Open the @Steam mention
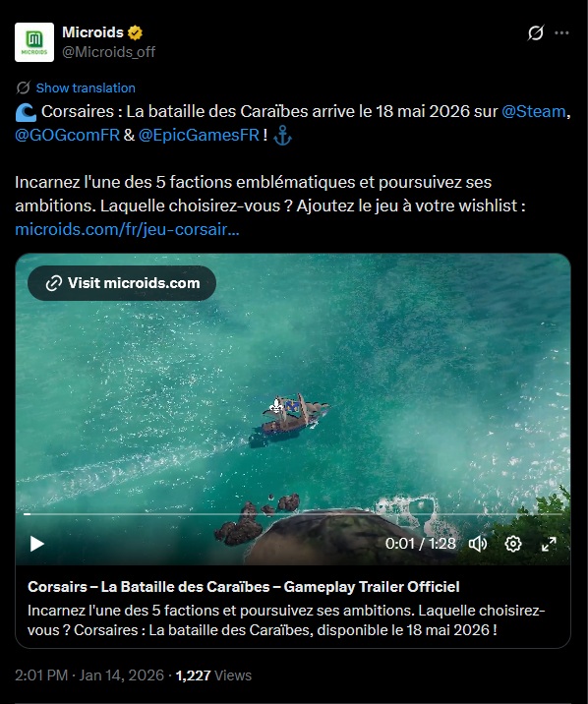The height and width of the screenshot is (704, 588). [x=533, y=111]
